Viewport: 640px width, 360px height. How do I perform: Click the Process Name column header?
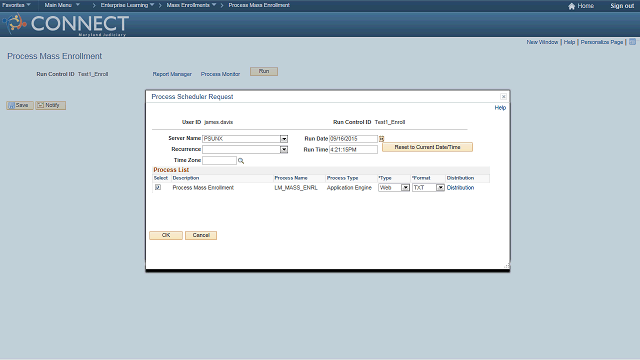pyautogui.click(x=291, y=178)
